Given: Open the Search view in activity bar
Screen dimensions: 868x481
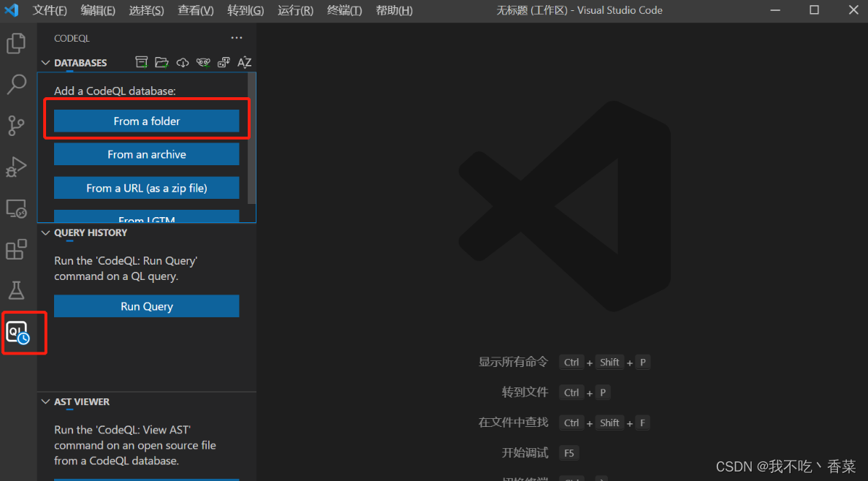Looking at the screenshot, I should point(16,84).
